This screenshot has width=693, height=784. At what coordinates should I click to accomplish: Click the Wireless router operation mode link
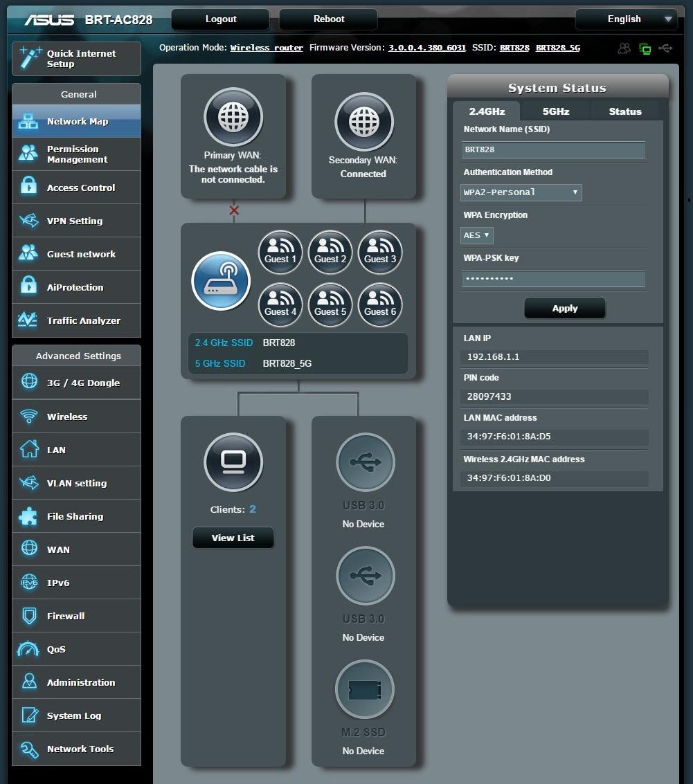click(x=266, y=48)
